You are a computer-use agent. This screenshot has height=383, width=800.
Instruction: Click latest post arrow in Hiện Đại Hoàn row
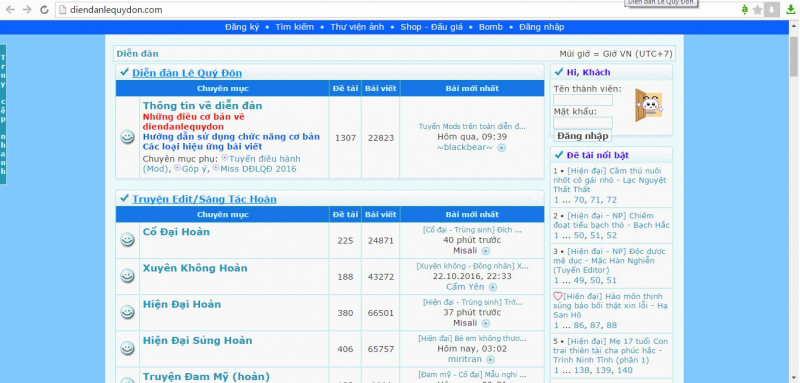click(x=486, y=323)
